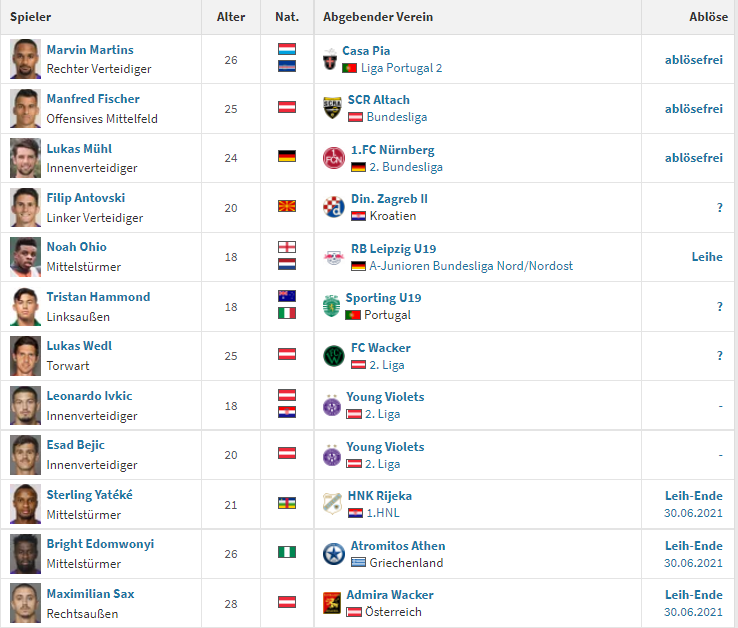Click Nigeria flag next to Bright Edomwonyi
The height and width of the screenshot is (628, 738).
pos(287,552)
